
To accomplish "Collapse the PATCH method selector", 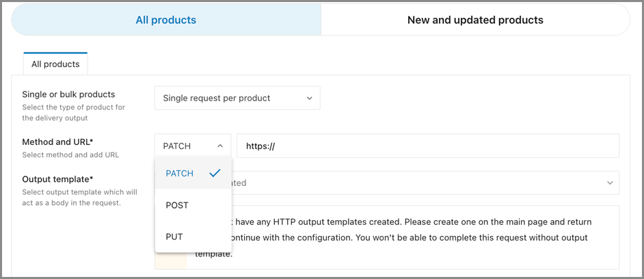I will pos(192,146).
